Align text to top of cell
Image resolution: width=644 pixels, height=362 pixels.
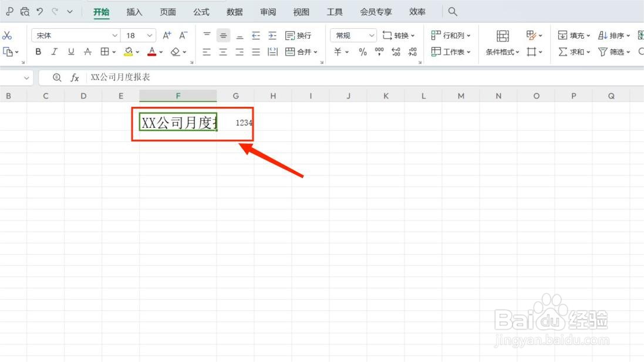(x=207, y=35)
